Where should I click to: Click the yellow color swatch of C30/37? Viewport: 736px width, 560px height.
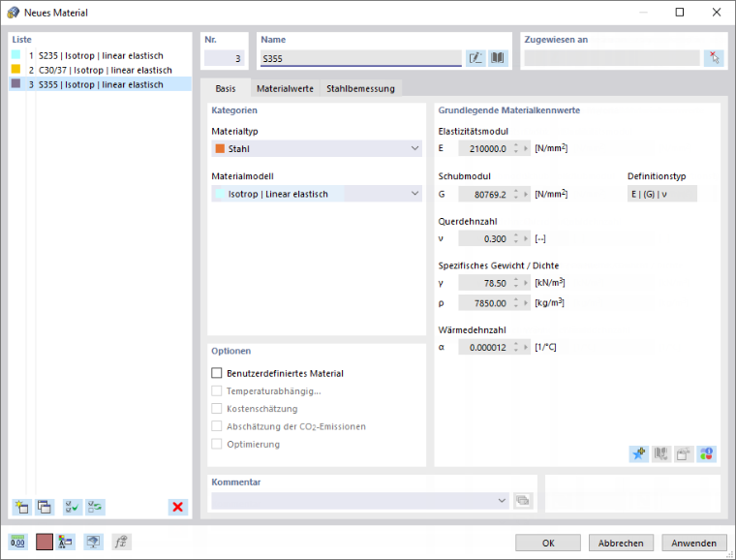15,70
